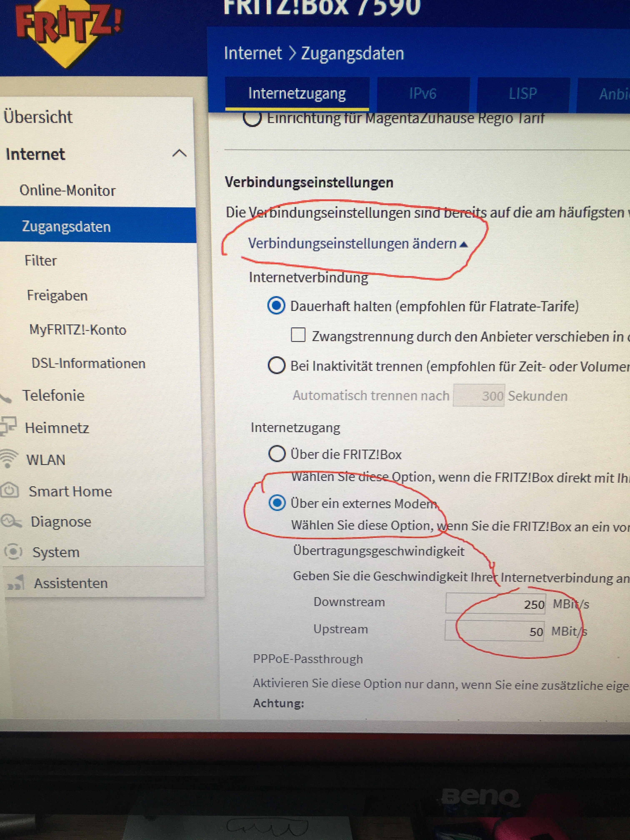
Task: Click the Smart Home icon
Action: (10, 490)
